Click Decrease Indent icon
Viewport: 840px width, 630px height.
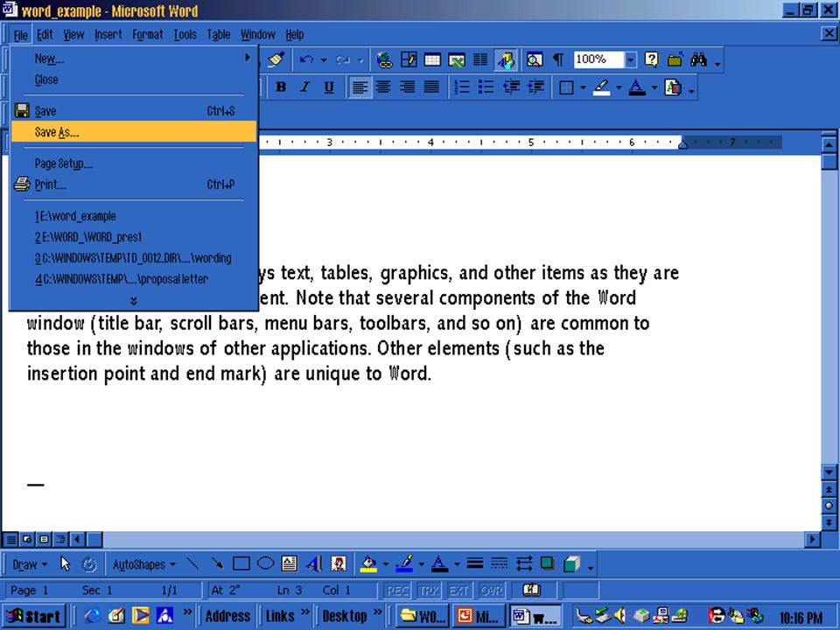[511, 87]
